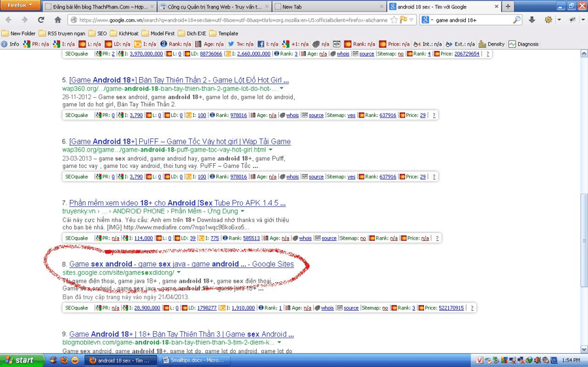Image resolution: width=588 pixels, height=367 pixels.
Task: Click the Price: n/a toolbar item
Action: pos(394,44)
